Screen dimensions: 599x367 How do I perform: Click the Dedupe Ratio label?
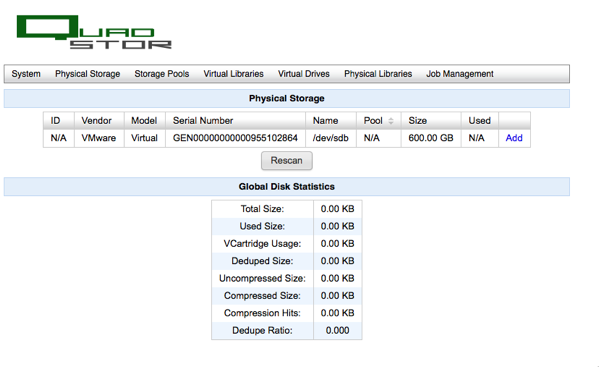[262, 330]
